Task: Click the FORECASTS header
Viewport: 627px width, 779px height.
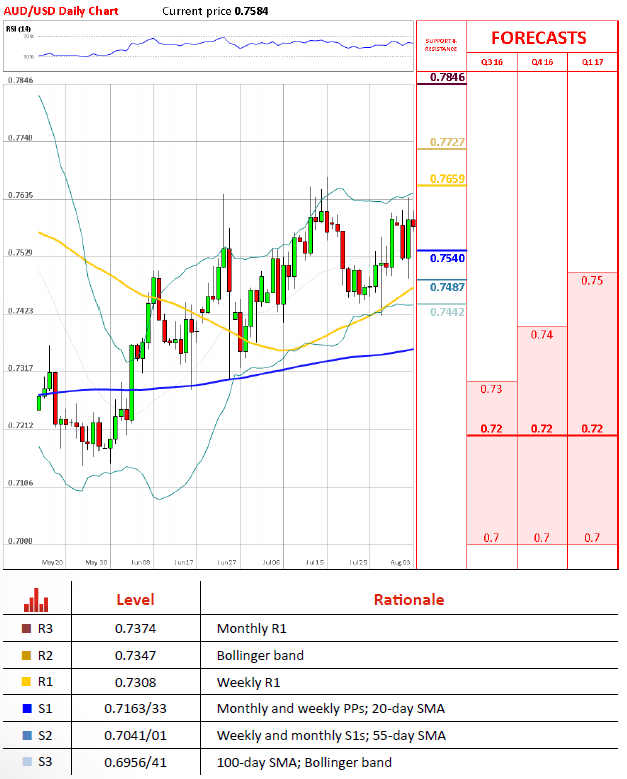Action: pyautogui.click(x=539, y=38)
